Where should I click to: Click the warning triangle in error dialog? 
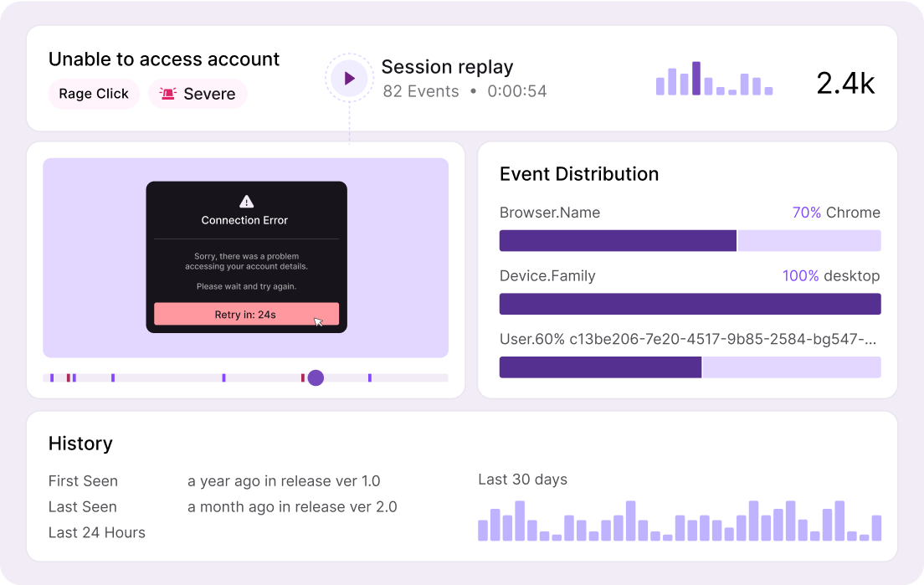[x=246, y=201]
